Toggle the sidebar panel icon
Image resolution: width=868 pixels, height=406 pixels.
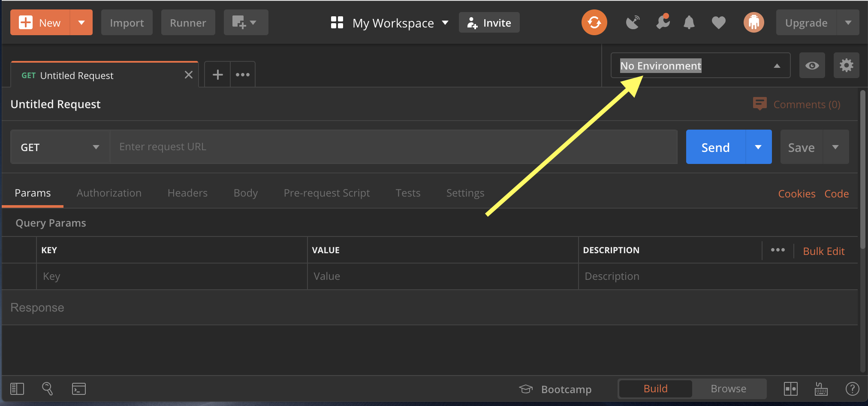pyautogui.click(x=17, y=389)
